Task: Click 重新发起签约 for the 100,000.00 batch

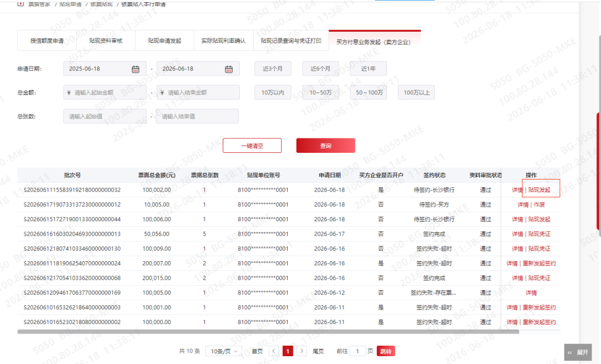Action: point(539,322)
